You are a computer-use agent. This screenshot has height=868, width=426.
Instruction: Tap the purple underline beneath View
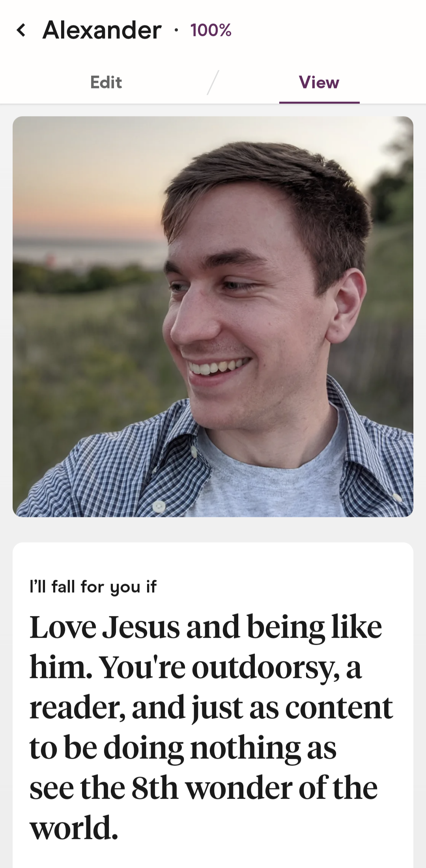click(319, 102)
